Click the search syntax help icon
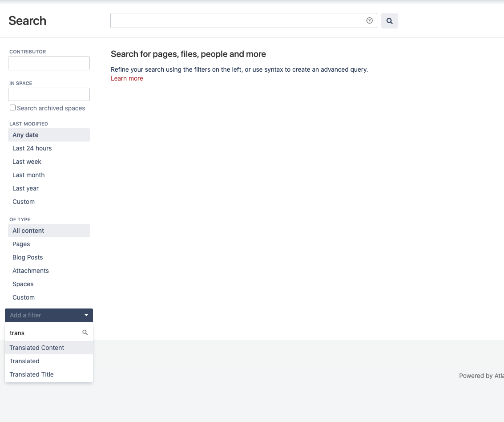504x422 pixels. coord(369,20)
